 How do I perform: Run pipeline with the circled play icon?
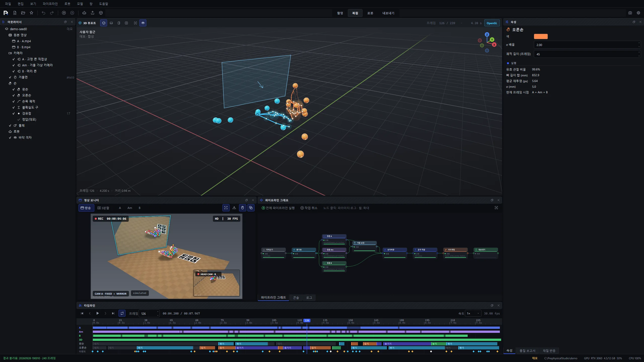point(64,13)
